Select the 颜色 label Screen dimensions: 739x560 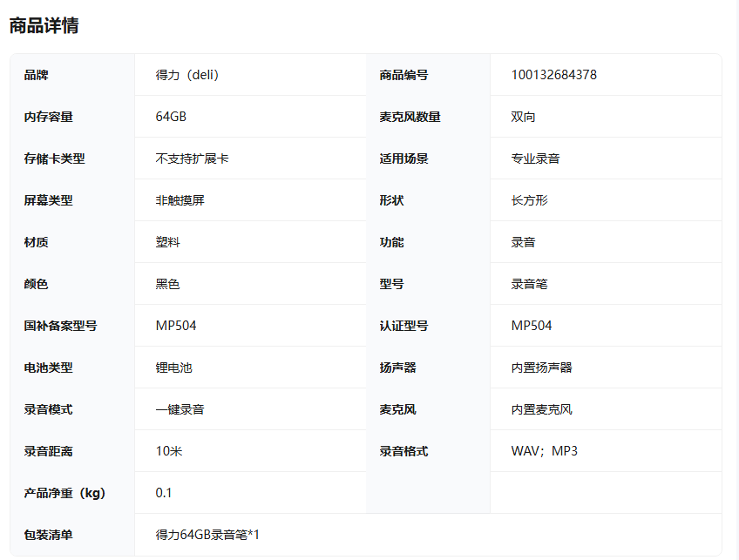[37, 285]
